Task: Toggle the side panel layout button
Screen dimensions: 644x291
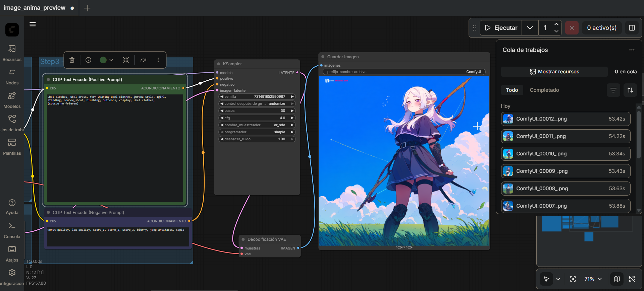Action: pyautogui.click(x=632, y=28)
